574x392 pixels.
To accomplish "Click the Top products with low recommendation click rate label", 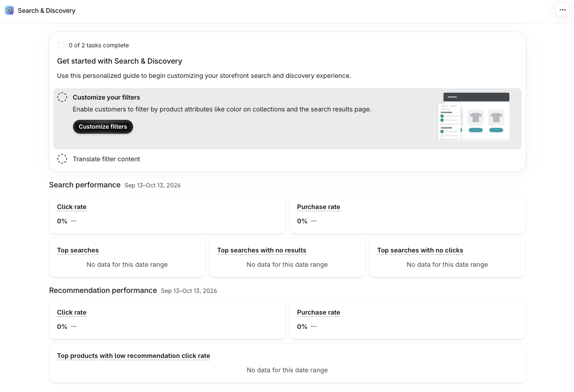I will [134, 356].
